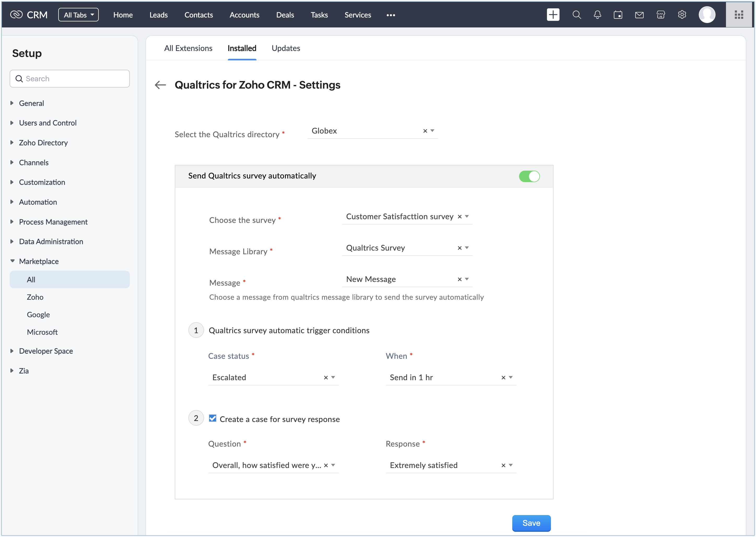756x537 pixels.
Task: Expand the Automation section in Setup sidebar
Action: coord(38,202)
